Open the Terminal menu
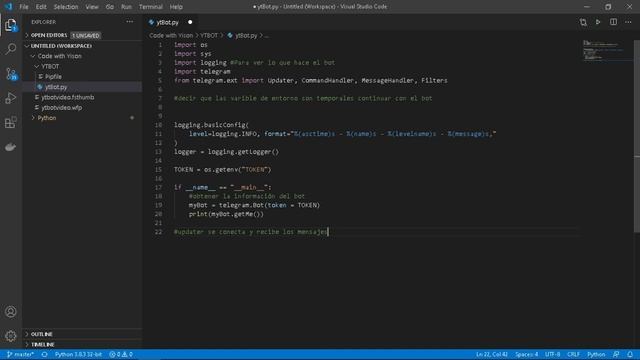The image size is (640, 360). 151,7
